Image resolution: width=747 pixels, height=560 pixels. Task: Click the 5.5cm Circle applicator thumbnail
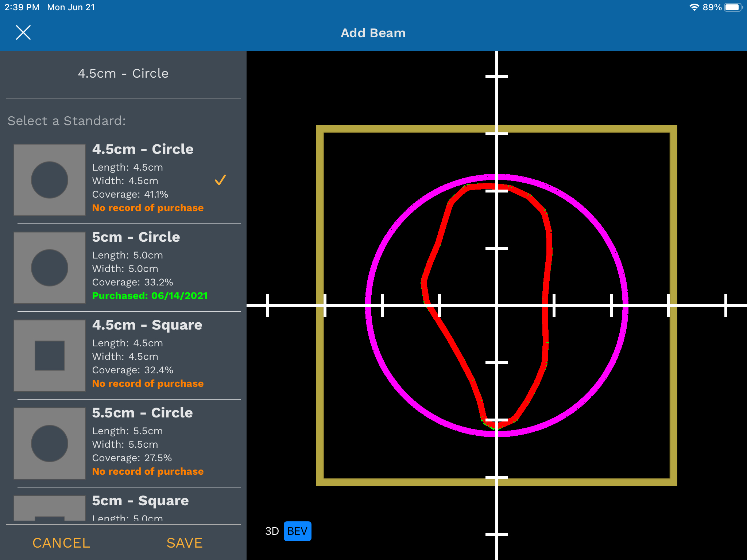pos(50,443)
